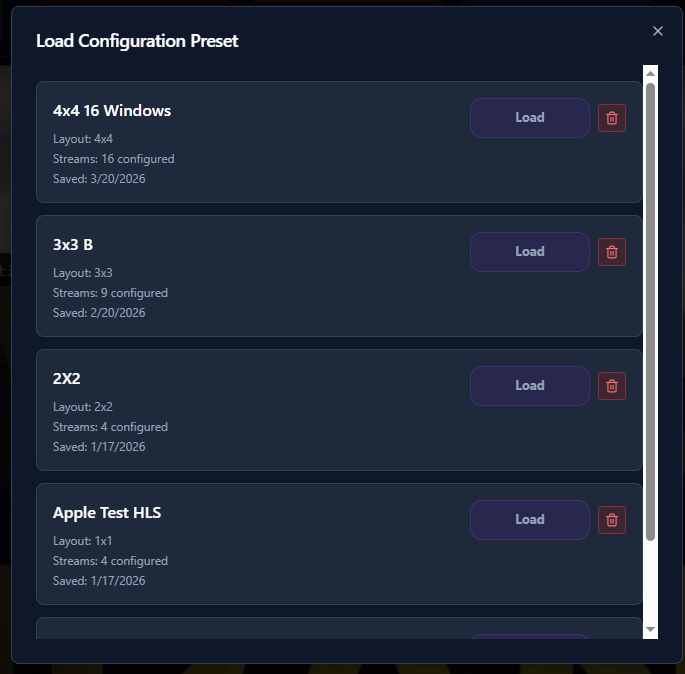Click the Streams: 16 configured text
Viewport: 685px width, 674px height.
(x=114, y=159)
